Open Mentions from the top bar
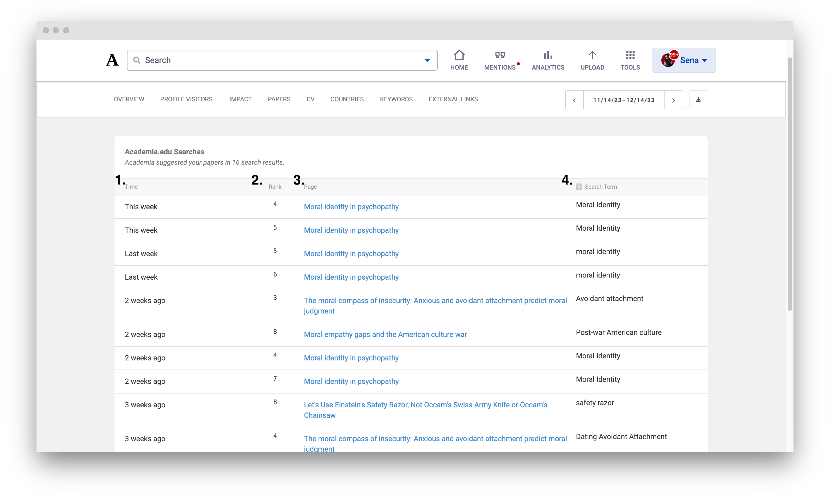The height and width of the screenshot is (504, 830). [499, 60]
